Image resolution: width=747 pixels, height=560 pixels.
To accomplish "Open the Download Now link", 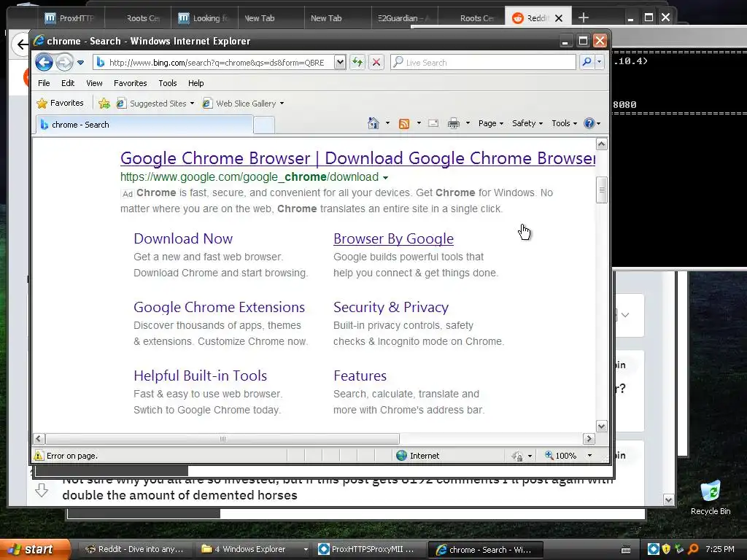I will (x=183, y=238).
